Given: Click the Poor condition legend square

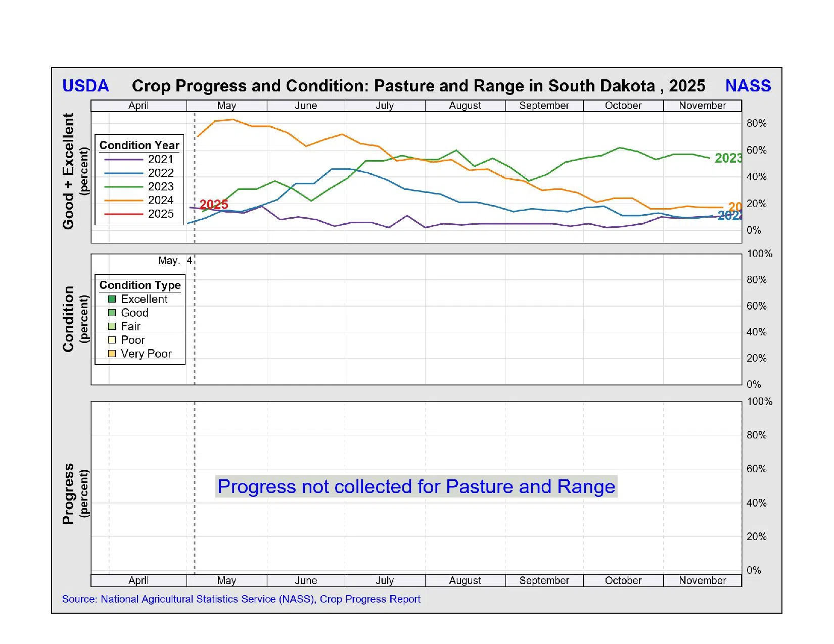Looking at the screenshot, I should (112, 340).
